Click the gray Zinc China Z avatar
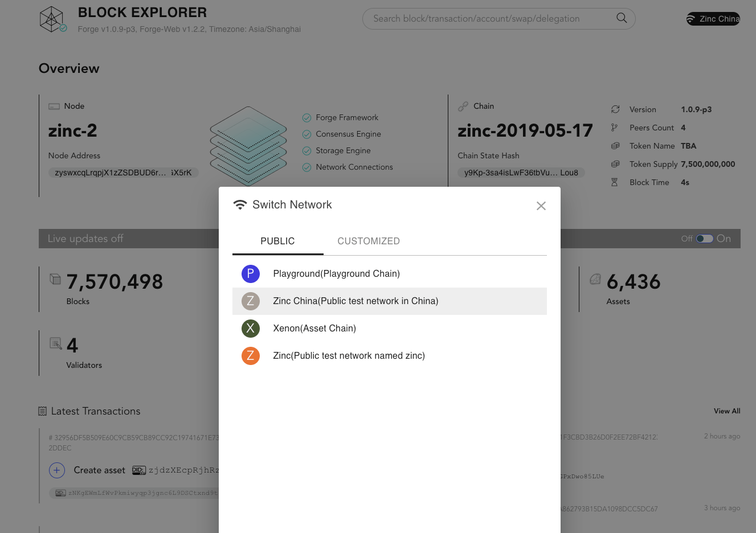Image resolution: width=756 pixels, height=533 pixels. pyautogui.click(x=251, y=301)
